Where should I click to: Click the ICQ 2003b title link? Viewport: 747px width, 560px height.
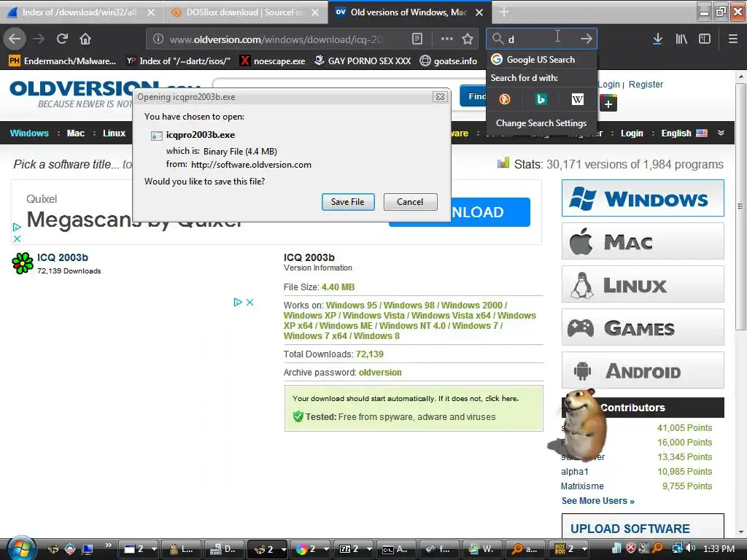[x=63, y=257]
